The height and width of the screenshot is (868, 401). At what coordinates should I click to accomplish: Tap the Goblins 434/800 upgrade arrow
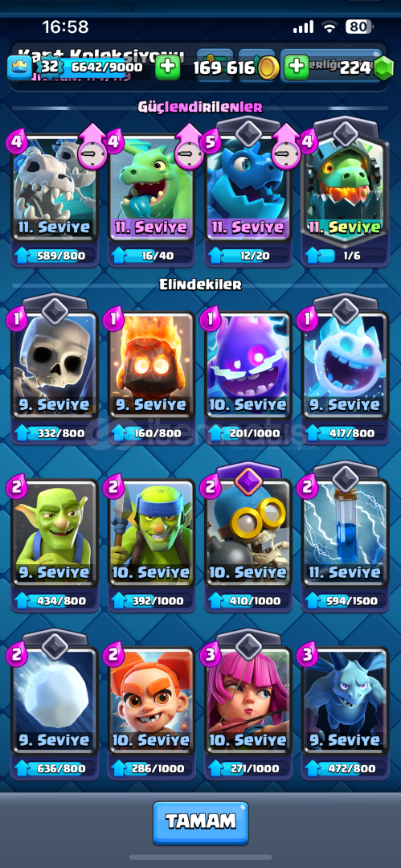(x=23, y=600)
